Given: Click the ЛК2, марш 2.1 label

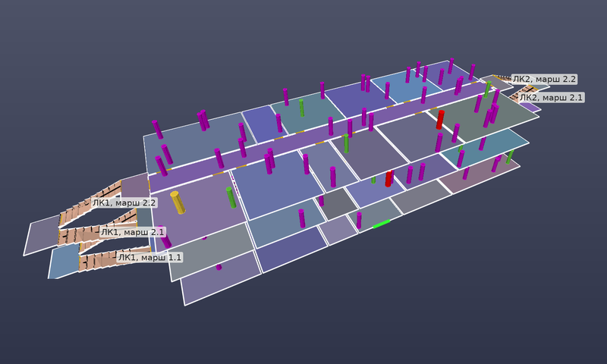Looking at the screenshot, I should [551, 98].
